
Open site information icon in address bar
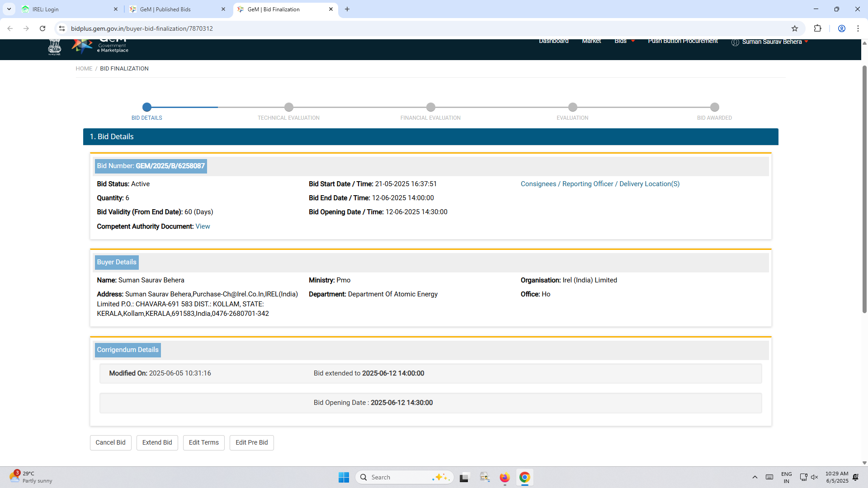(62, 28)
